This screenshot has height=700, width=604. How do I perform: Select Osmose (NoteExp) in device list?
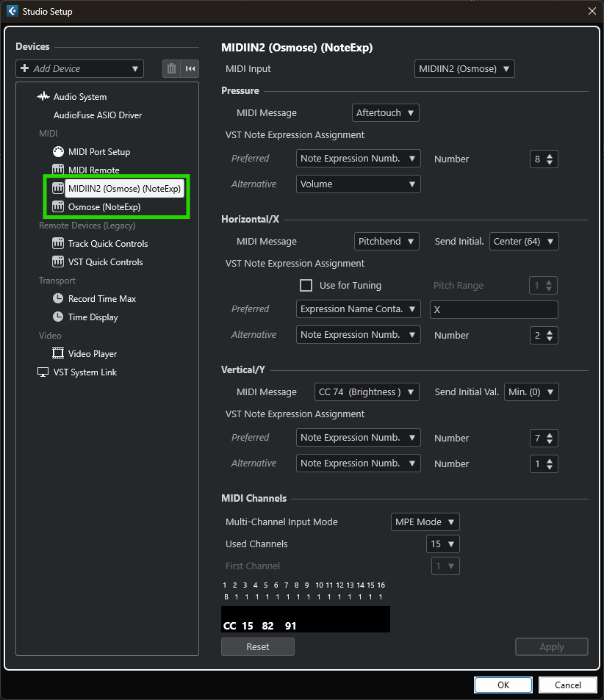click(104, 207)
